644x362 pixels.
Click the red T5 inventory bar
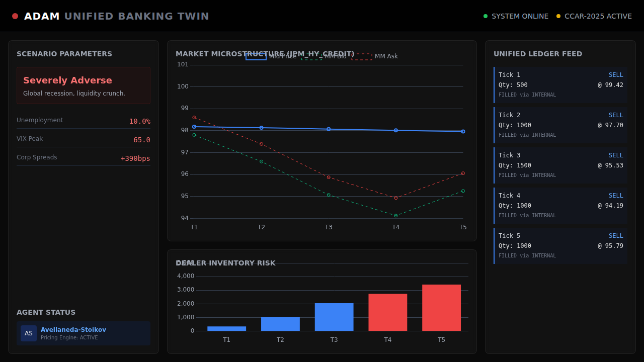[441, 308]
